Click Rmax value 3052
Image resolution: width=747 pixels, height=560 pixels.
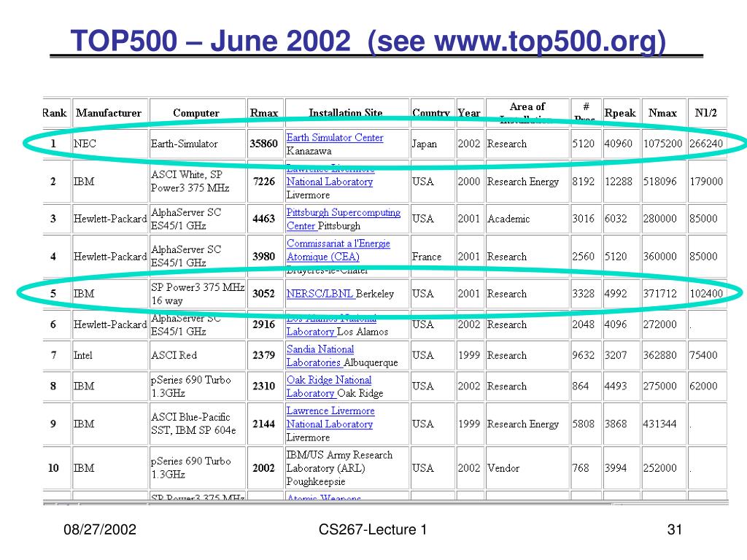(264, 294)
